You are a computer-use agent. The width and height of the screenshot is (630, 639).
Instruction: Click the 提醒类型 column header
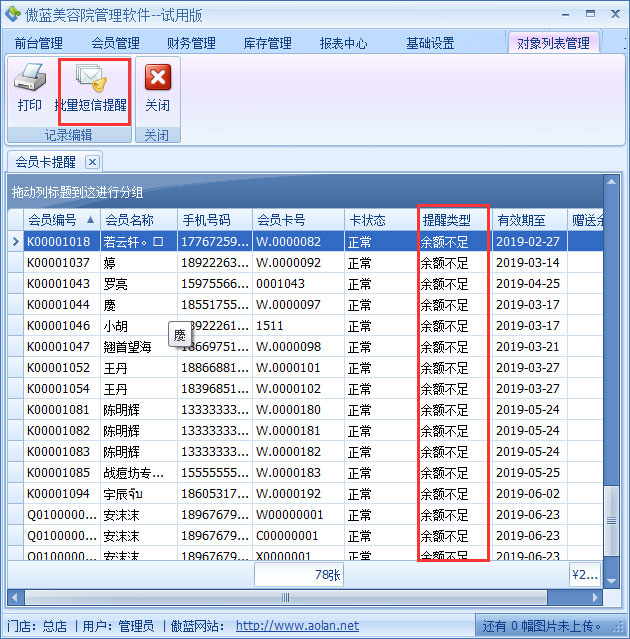pos(446,220)
